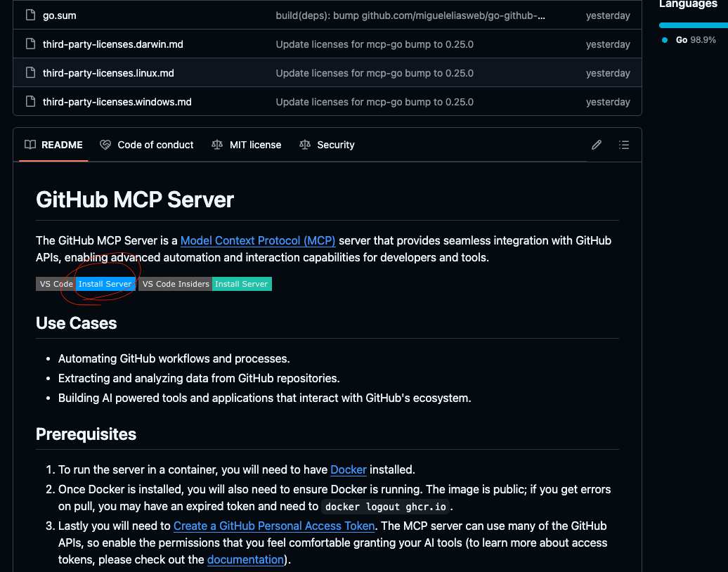Click the GitHub MCP Server heading
728x572 pixels.
(x=135, y=200)
